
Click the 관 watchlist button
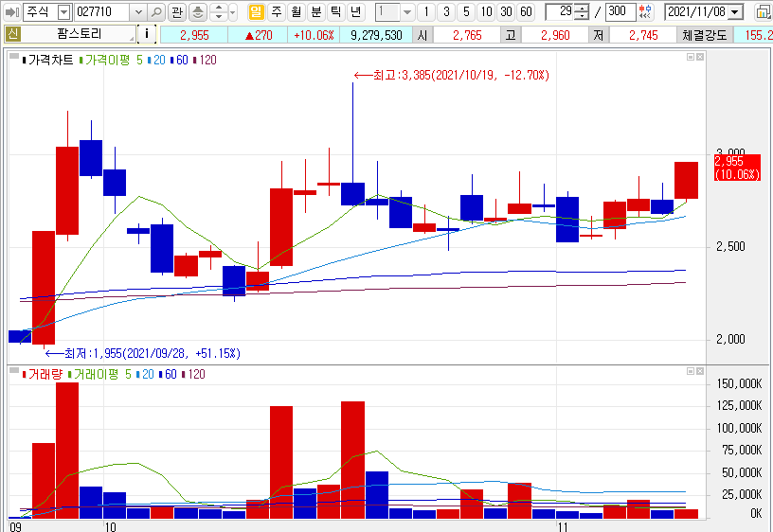click(176, 11)
